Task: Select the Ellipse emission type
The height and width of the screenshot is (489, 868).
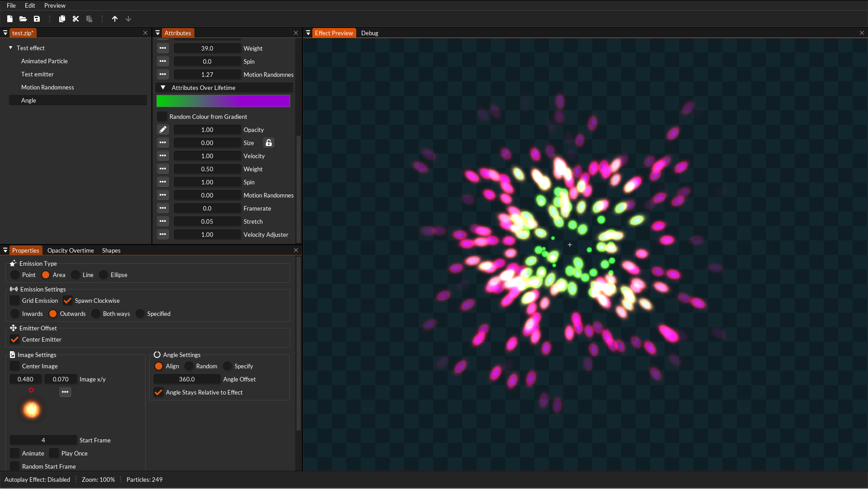Action: point(104,274)
